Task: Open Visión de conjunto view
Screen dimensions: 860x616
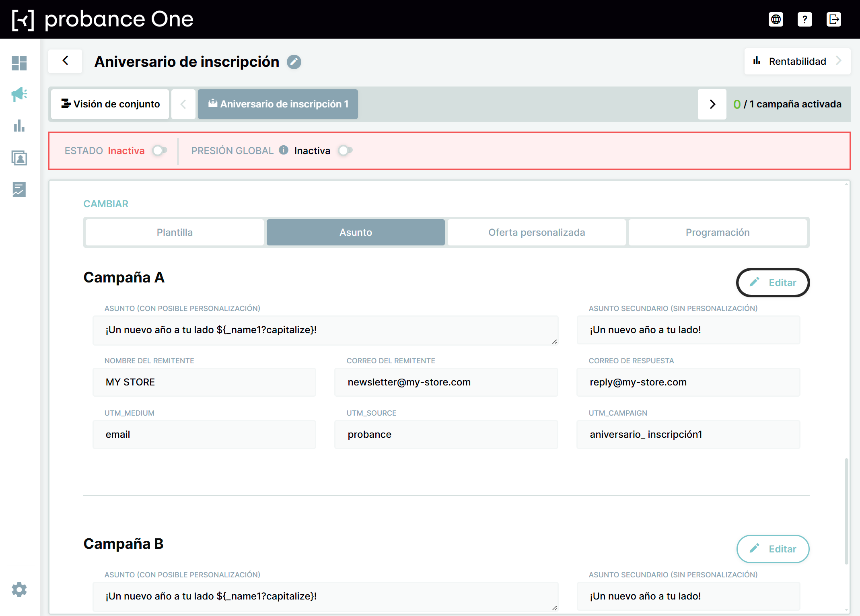Action: (x=110, y=104)
